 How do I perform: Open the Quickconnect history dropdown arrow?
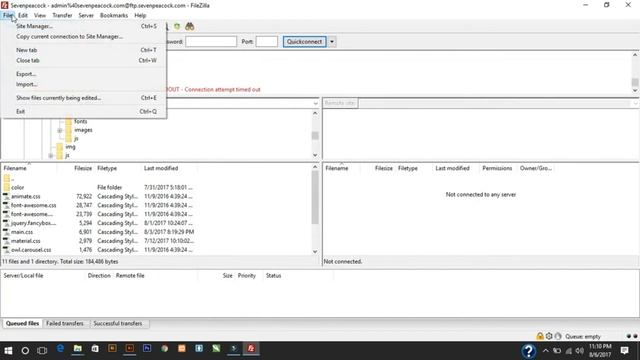(332, 42)
